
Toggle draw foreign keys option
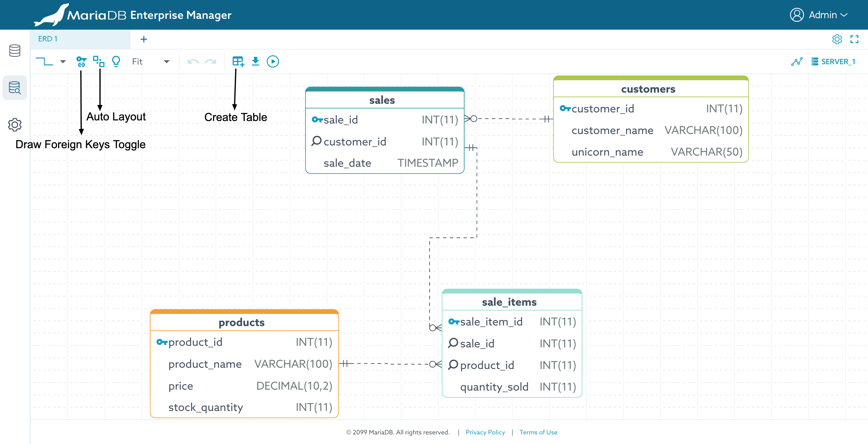coord(81,61)
